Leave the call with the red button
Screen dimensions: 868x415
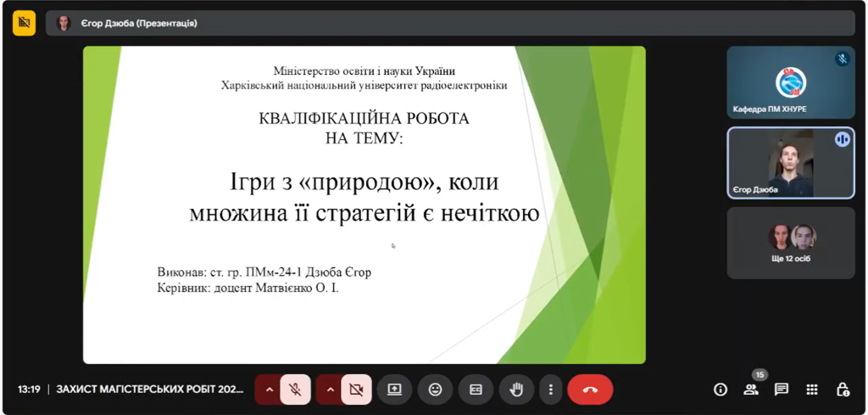[x=590, y=390]
